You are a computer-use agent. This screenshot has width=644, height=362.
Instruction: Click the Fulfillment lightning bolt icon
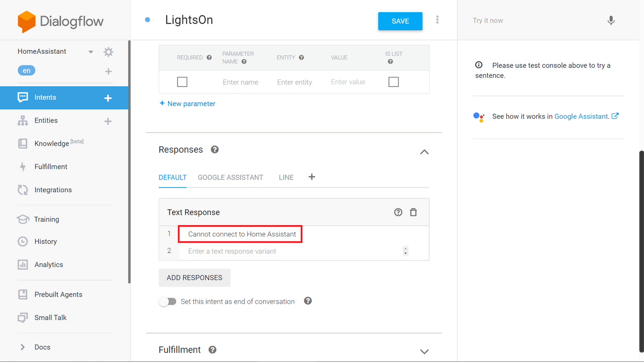(x=23, y=167)
